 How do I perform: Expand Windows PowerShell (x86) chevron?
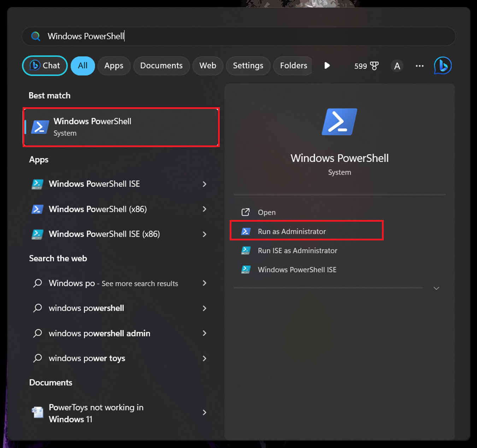[205, 209]
